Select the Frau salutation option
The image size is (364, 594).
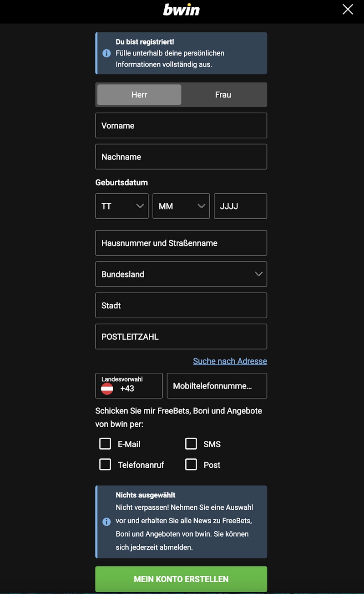click(x=223, y=95)
